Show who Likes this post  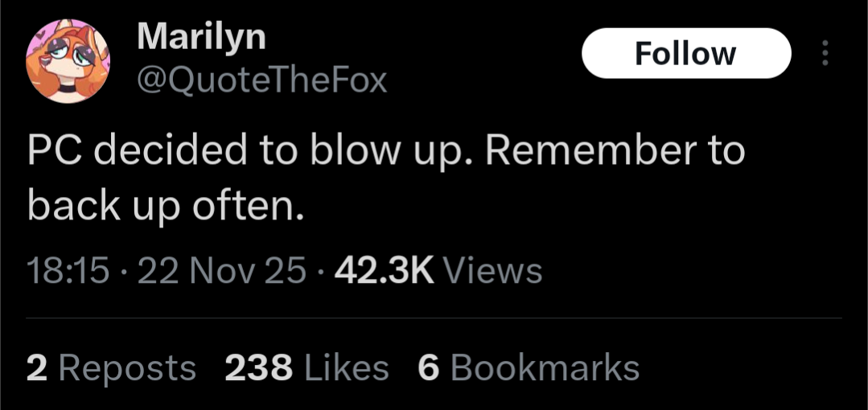pos(346,368)
